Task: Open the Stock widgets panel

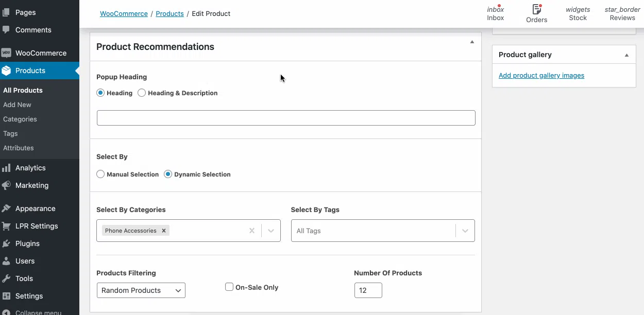Action: 578,14
